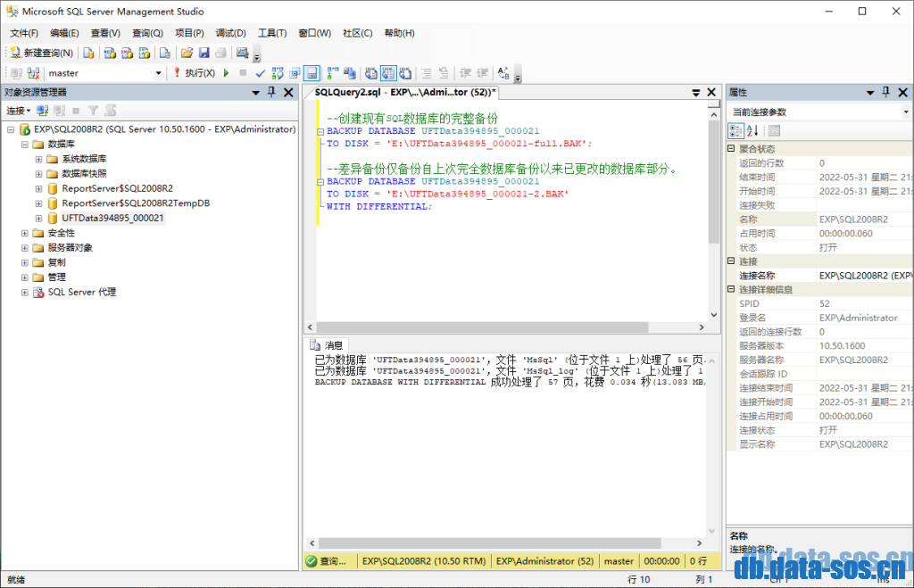Click Object Explorer connect server icon
Viewport: 914px width, 588px height.
(42, 110)
